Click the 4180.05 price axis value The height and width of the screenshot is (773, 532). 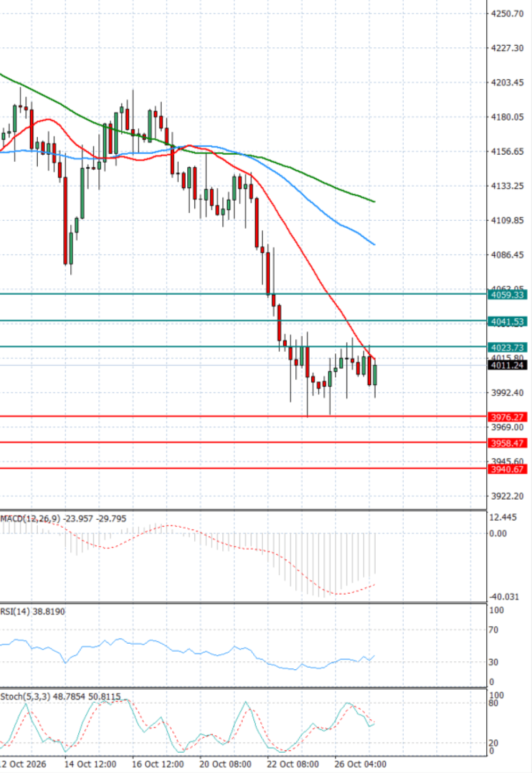pyautogui.click(x=506, y=117)
